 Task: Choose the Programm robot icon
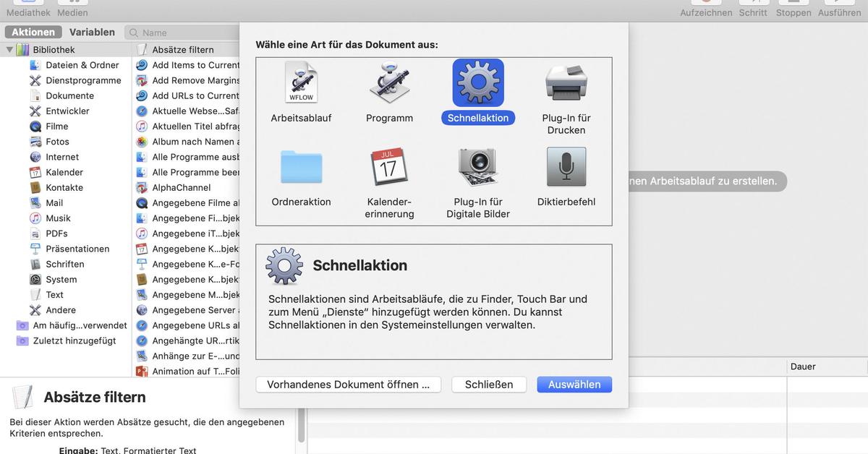[389, 83]
